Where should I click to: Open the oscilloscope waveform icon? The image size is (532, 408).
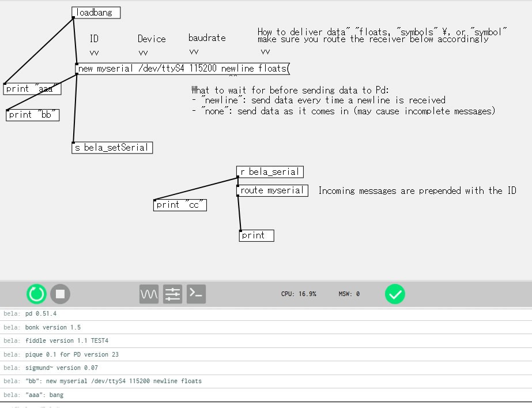pos(149,294)
